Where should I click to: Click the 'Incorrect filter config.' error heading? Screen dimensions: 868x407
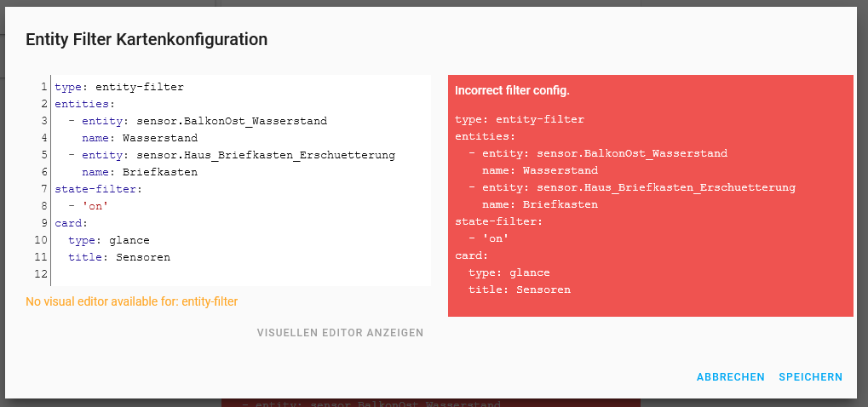[x=512, y=90]
